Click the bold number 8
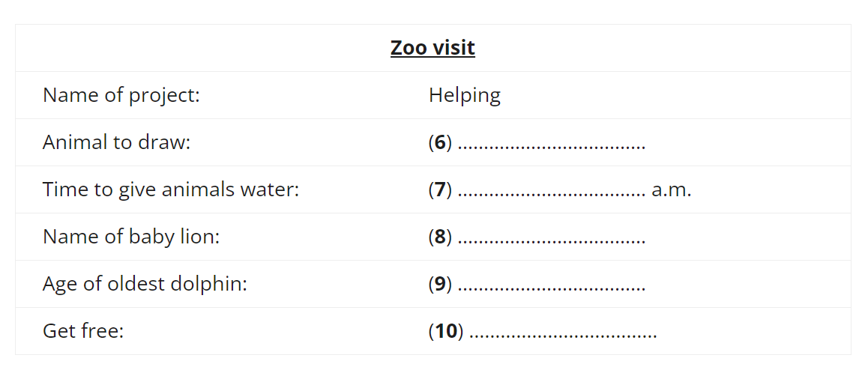The image size is (868, 373). click(440, 237)
